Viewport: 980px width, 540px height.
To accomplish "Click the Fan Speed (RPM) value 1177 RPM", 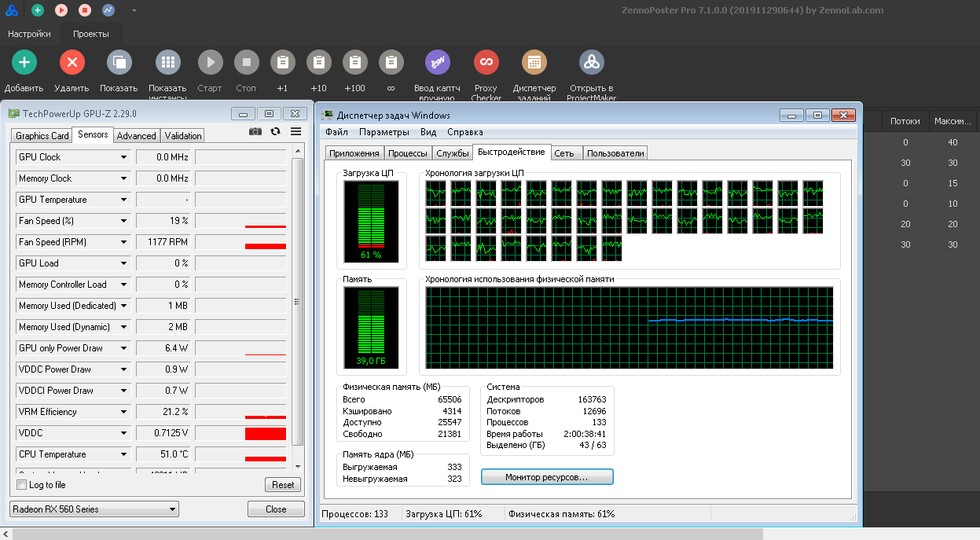I will pos(163,242).
